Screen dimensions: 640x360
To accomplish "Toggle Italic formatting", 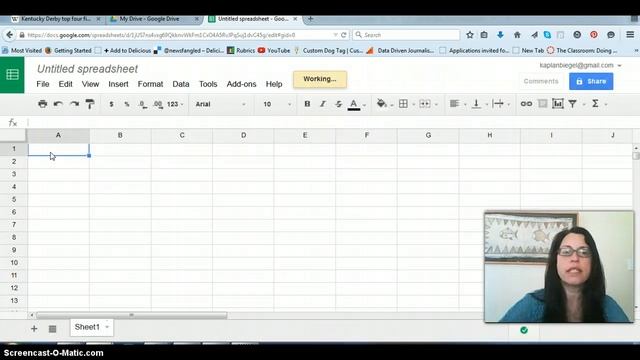I will pos(323,104).
